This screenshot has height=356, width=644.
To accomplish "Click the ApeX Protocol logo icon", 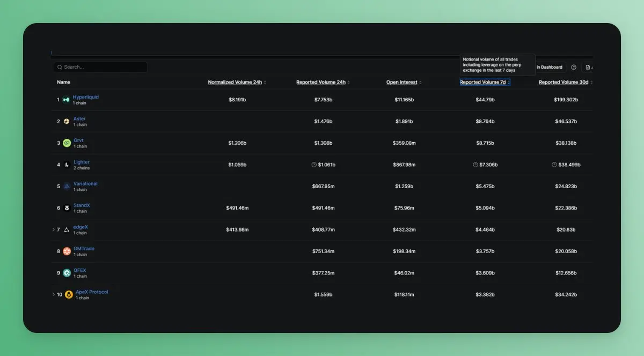I will coord(69,294).
